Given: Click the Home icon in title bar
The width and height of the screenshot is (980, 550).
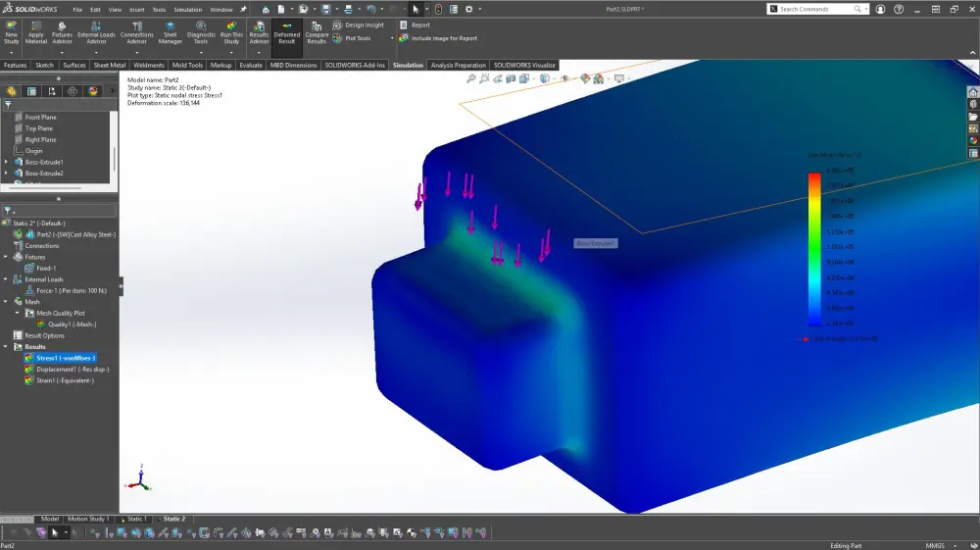Looking at the screenshot, I should coord(266,10).
